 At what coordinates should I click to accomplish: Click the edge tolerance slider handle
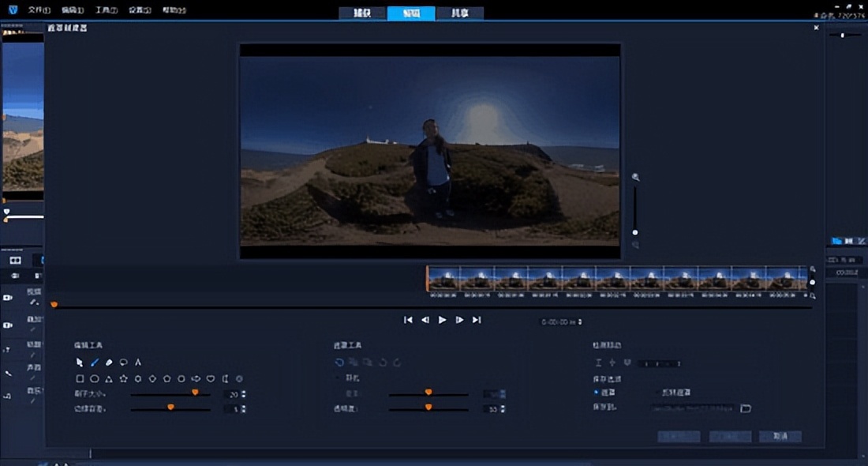point(170,408)
